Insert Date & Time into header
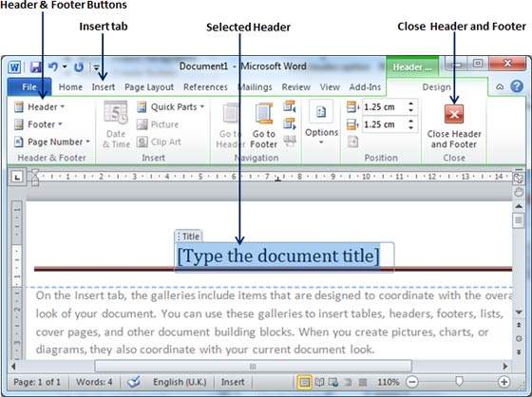Image resolution: width=532 pixels, height=397 pixels. click(x=116, y=124)
